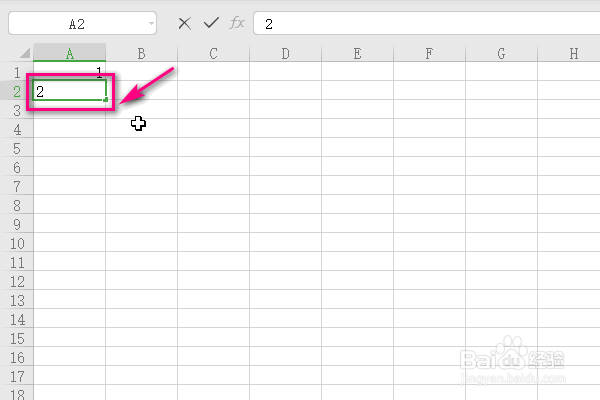
Task: Select column A header
Action: (x=70, y=53)
